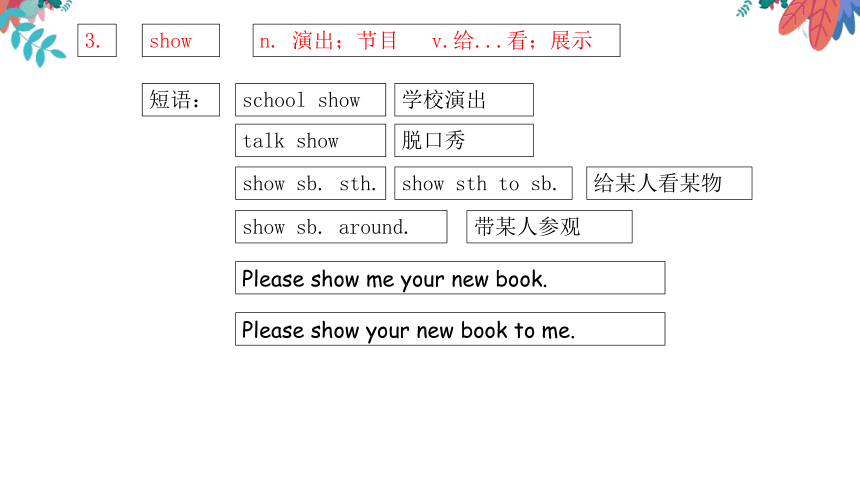Click the 'talk show' phrase box

point(310,140)
